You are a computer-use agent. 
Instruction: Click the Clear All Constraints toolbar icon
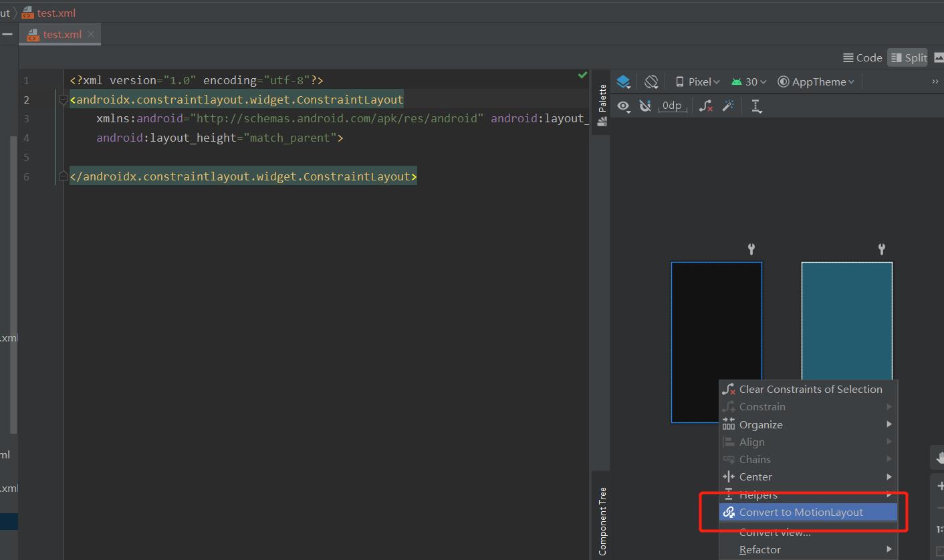point(706,106)
